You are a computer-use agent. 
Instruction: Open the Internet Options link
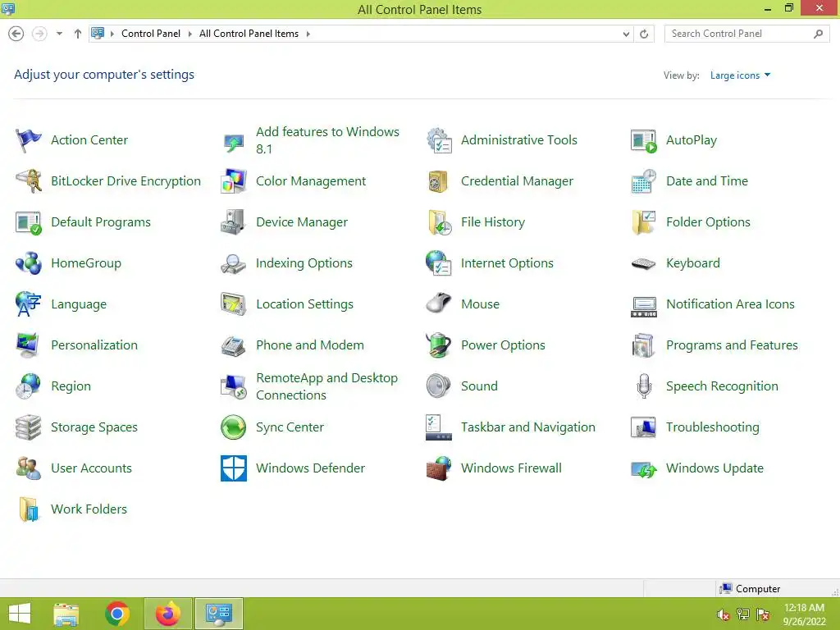(507, 263)
